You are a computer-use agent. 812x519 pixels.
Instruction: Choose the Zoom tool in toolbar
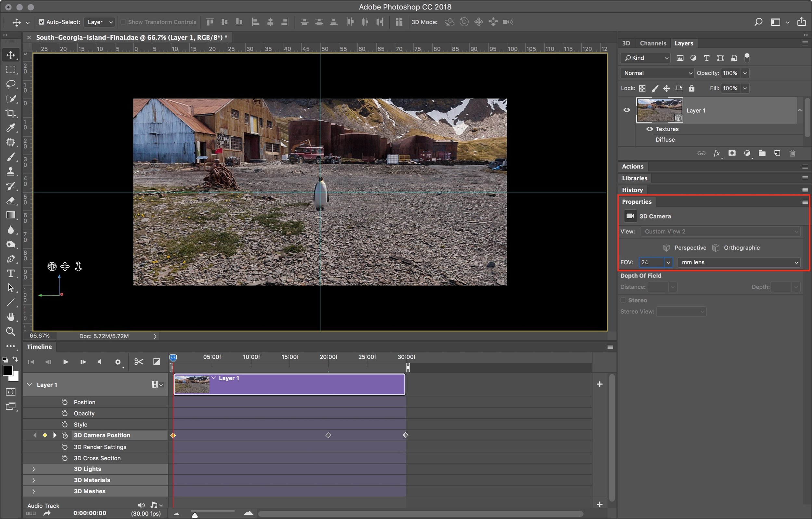point(10,331)
